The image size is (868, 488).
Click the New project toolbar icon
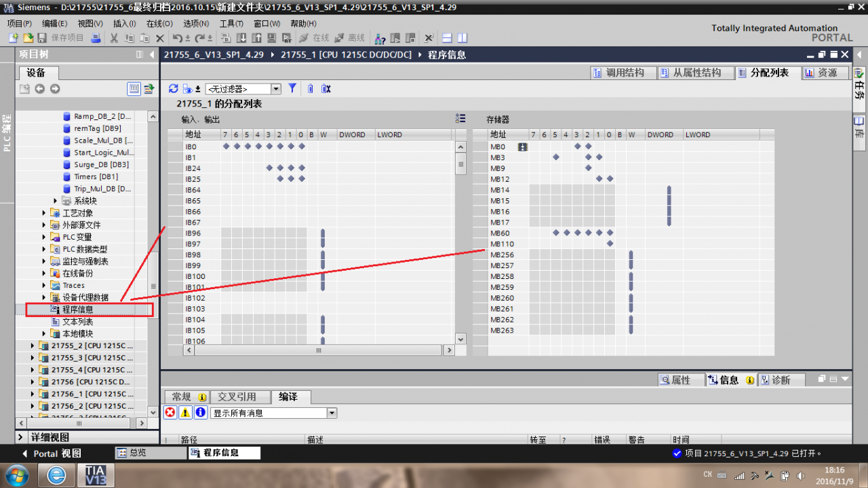14,38
